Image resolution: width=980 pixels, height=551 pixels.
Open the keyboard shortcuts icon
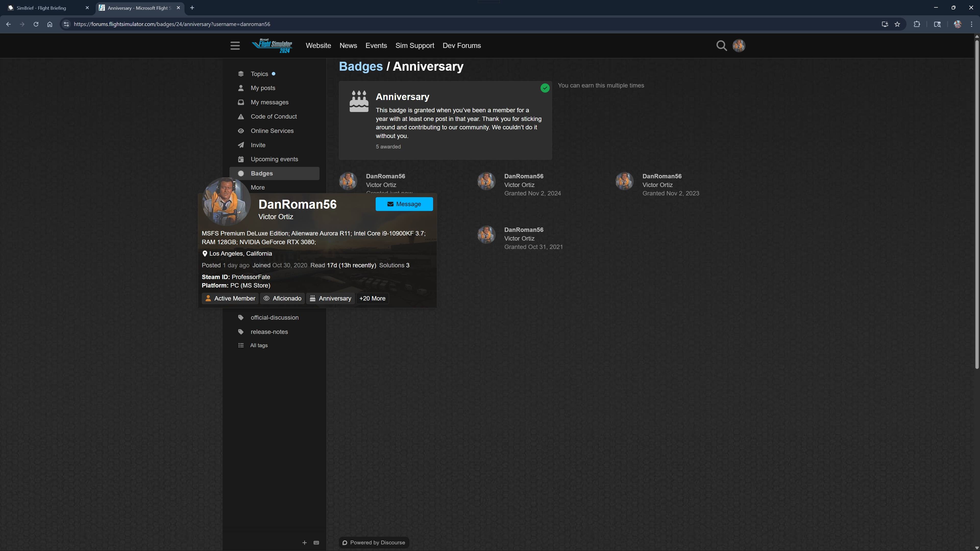click(x=316, y=543)
